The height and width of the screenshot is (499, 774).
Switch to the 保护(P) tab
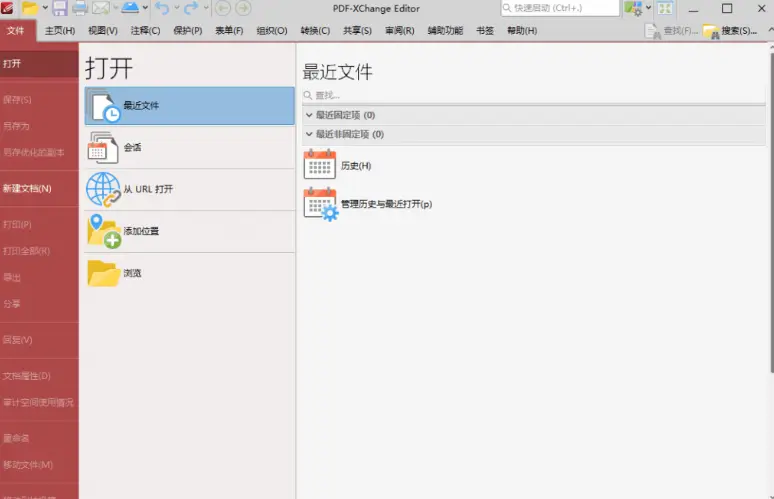pyautogui.click(x=188, y=31)
